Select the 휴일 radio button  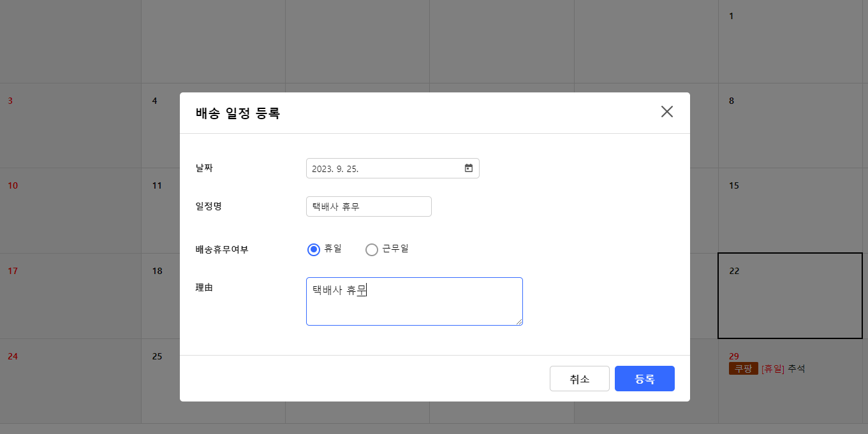coord(313,249)
